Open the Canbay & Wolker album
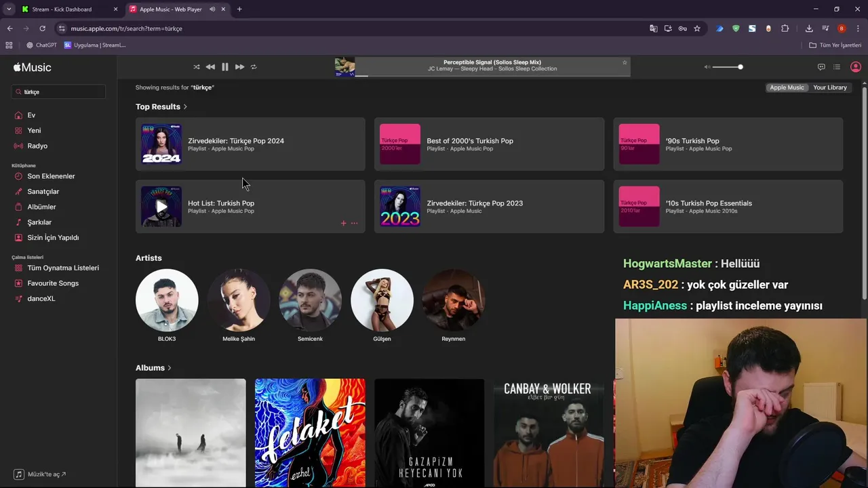This screenshot has height=488, width=868. (549, 433)
